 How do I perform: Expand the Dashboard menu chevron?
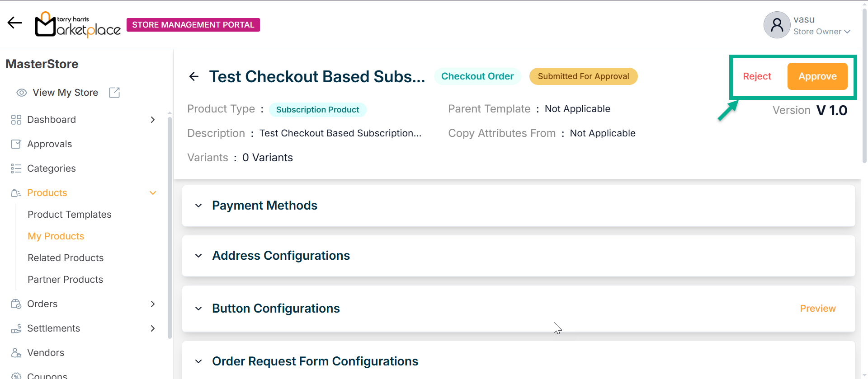[153, 120]
